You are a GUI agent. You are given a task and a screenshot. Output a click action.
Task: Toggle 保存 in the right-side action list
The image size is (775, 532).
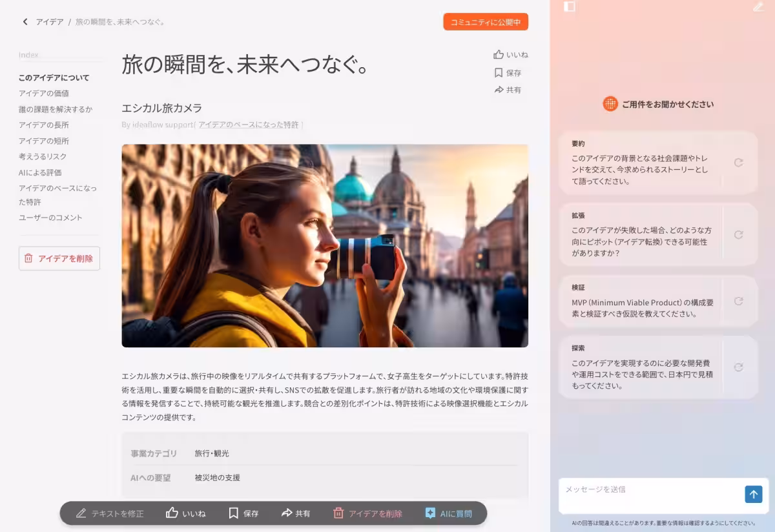click(509, 72)
